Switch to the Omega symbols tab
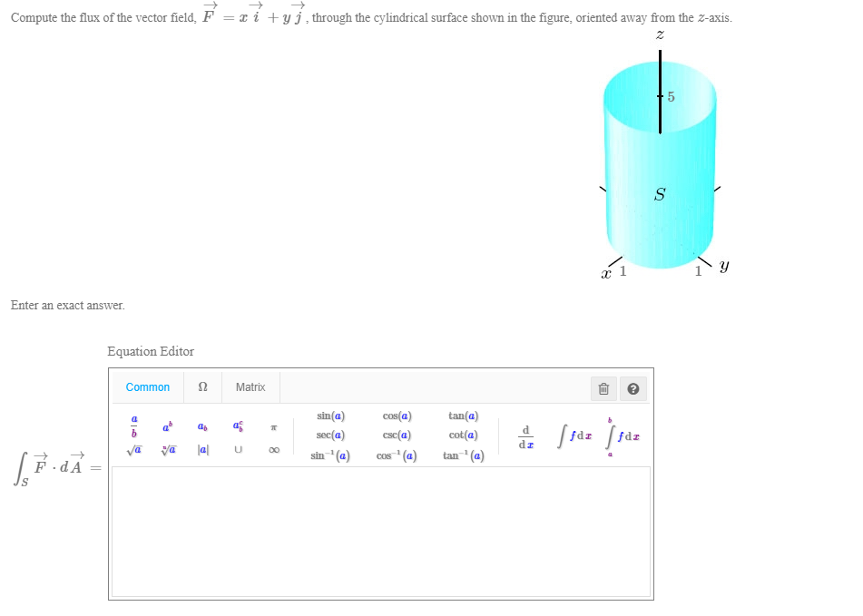 [x=201, y=386]
